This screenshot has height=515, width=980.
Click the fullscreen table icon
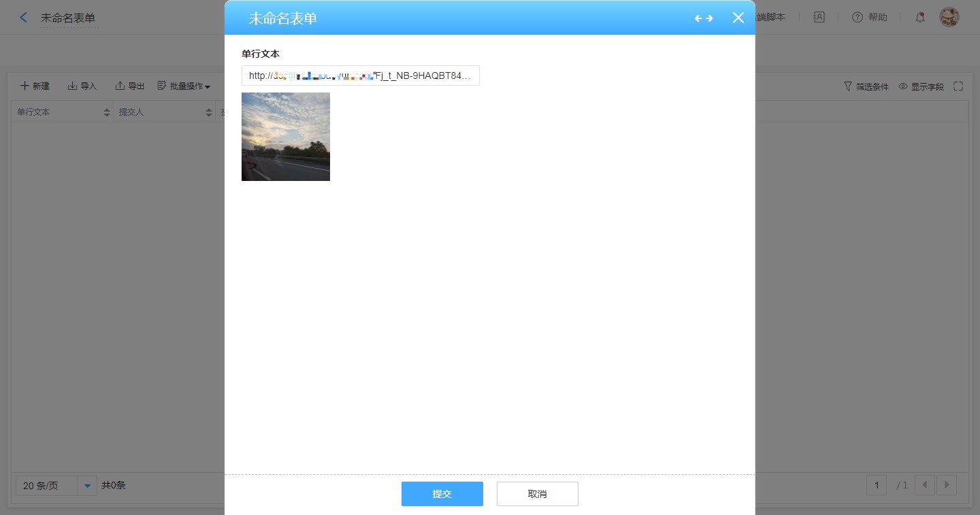tap(959, 86)
